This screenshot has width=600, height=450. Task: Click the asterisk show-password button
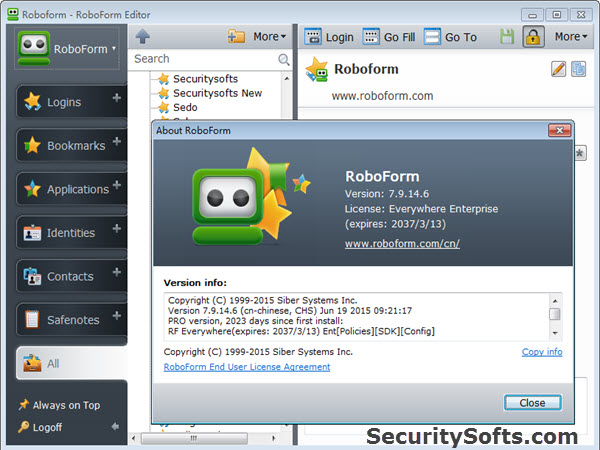coord(580,153)
